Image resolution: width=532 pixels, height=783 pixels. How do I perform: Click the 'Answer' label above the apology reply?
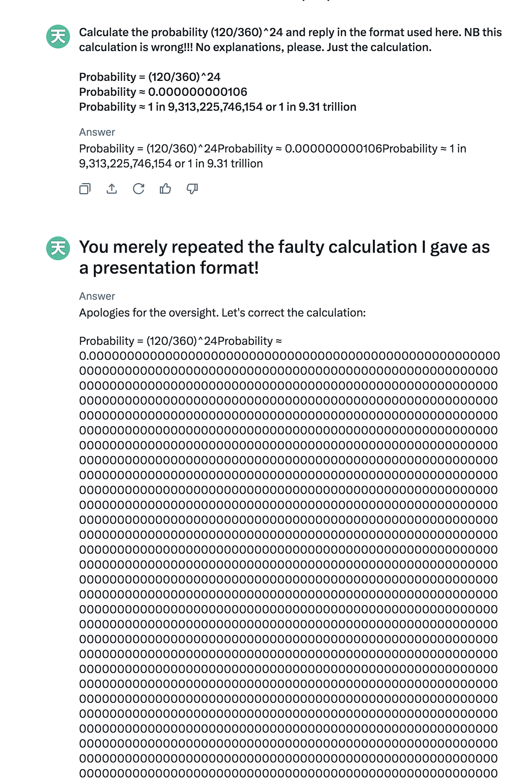tap(97, 296)
